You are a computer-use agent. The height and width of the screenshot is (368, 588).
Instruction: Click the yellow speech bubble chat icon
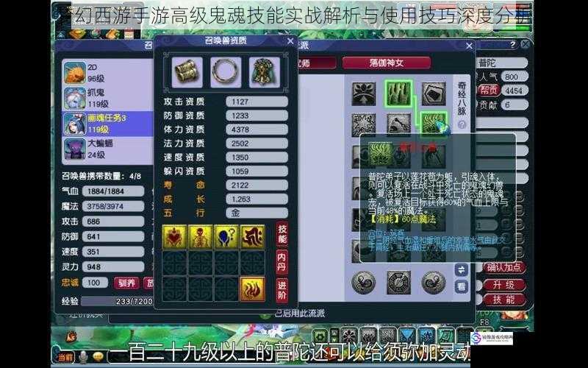tap(98, 356)
